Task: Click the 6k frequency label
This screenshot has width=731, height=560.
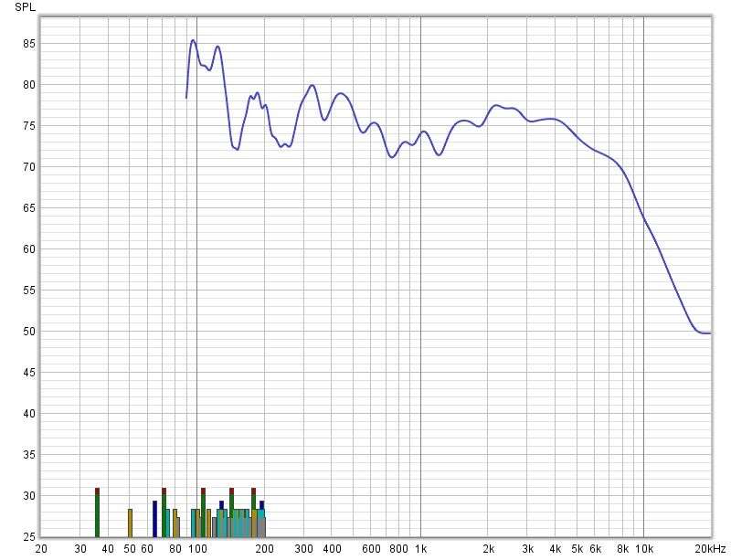Action: point(595,549)
